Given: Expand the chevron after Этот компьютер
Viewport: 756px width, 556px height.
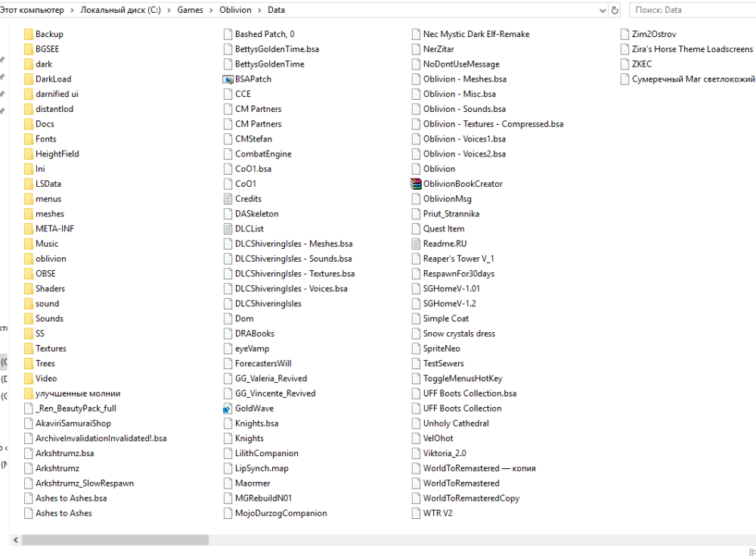Looking at the screenshot, I should point(72,10).
